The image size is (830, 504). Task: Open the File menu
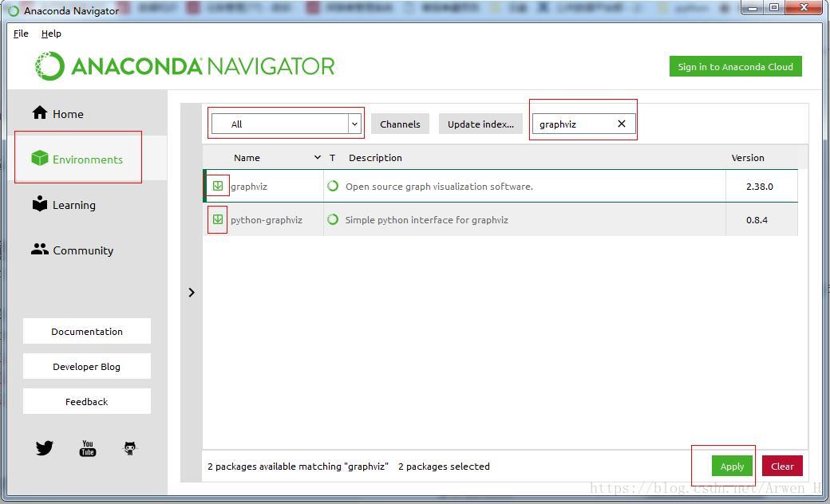21,33
